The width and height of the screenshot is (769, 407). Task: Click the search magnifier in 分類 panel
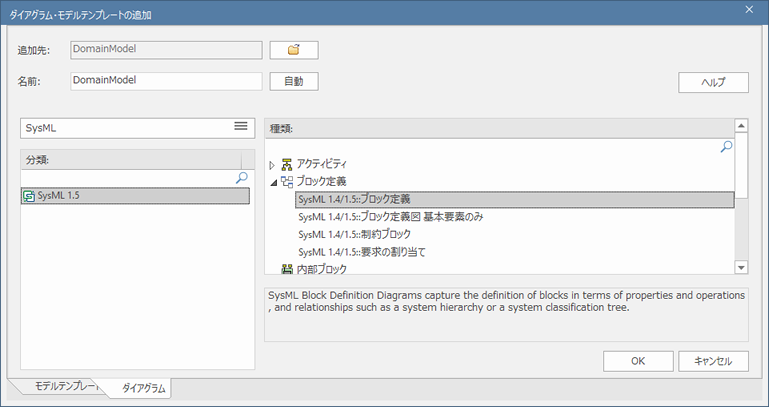point(242,178)
